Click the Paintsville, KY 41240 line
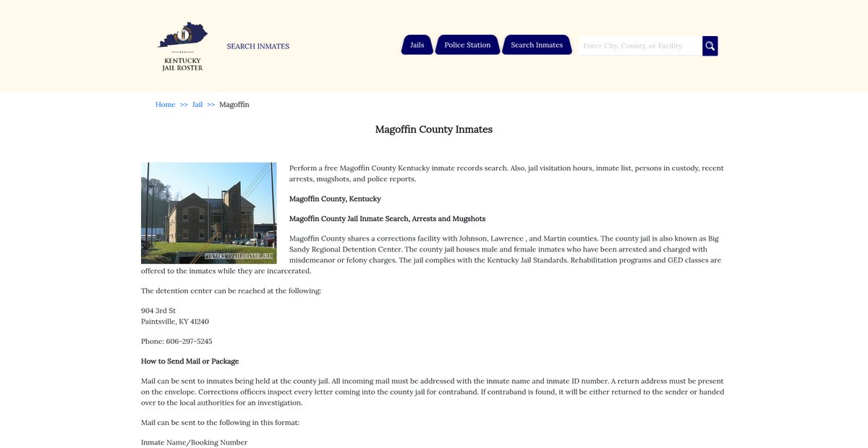Screen dimensions: 868x448 (175, 322)
